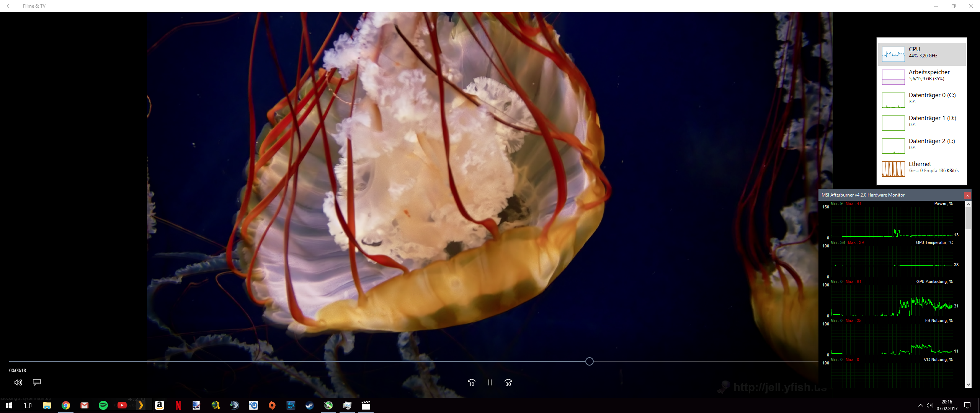This screenshot has height=413, width=980.
Task: Close the MSI Afterburner Hardware Monitor
Action: [967, 195]
